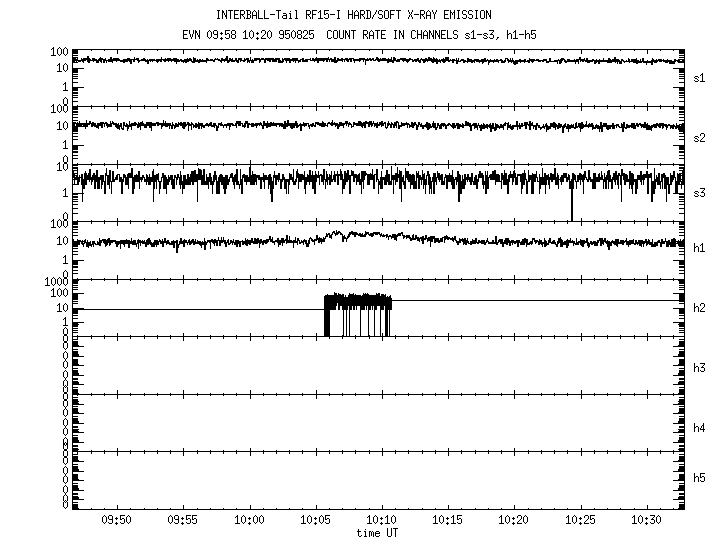This screenshot has width=720, height=550.
Task: Click the 10:15 time tick label
Action: 448,520
